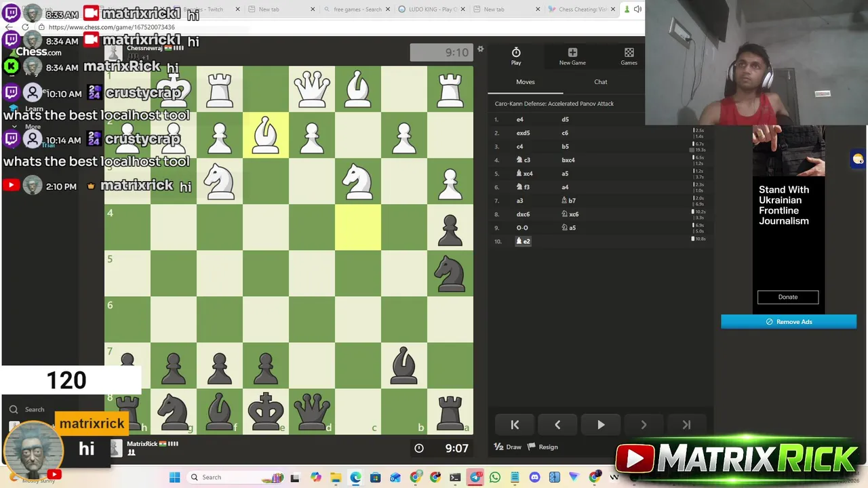Close the Chess Cheating browser tab
Screen dimensions: 868x488
[613, 9]
